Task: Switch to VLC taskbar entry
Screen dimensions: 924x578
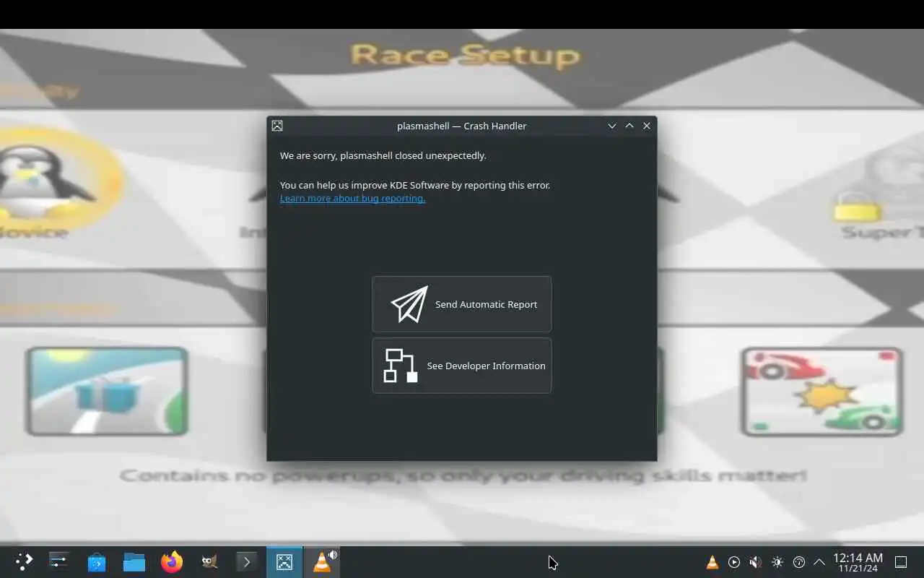Action: pos(322,561)
